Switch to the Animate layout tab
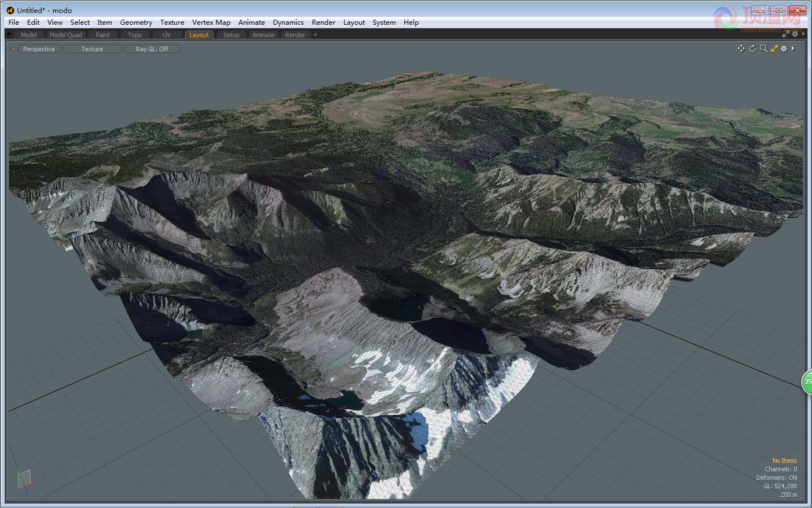 pos(263,35)
